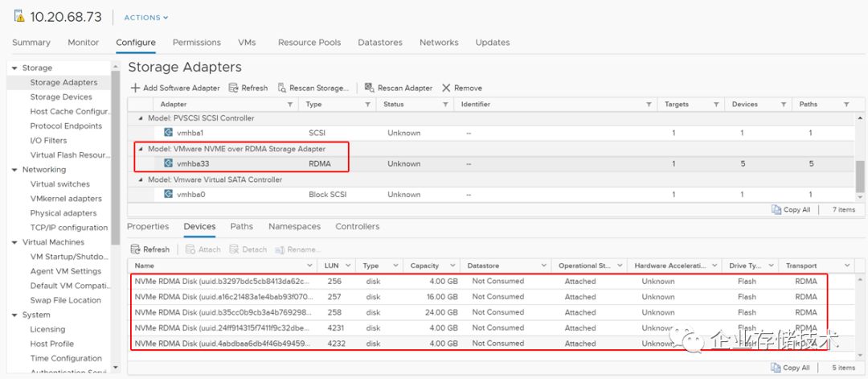The width and height of the screenshot is (868, 379).
Task: Open VMkernel adapters in sidebar
Action: 66,199
